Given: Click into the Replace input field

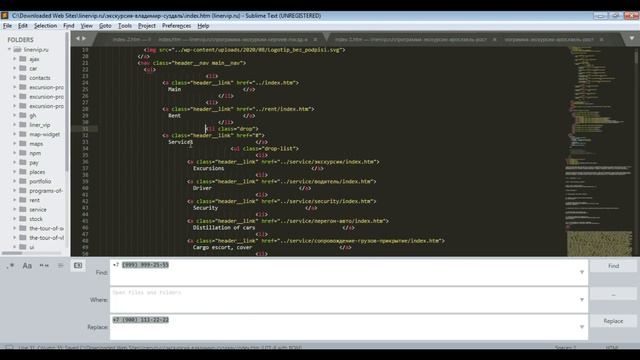Looking at the screenshot, I should tap(349, 327).
